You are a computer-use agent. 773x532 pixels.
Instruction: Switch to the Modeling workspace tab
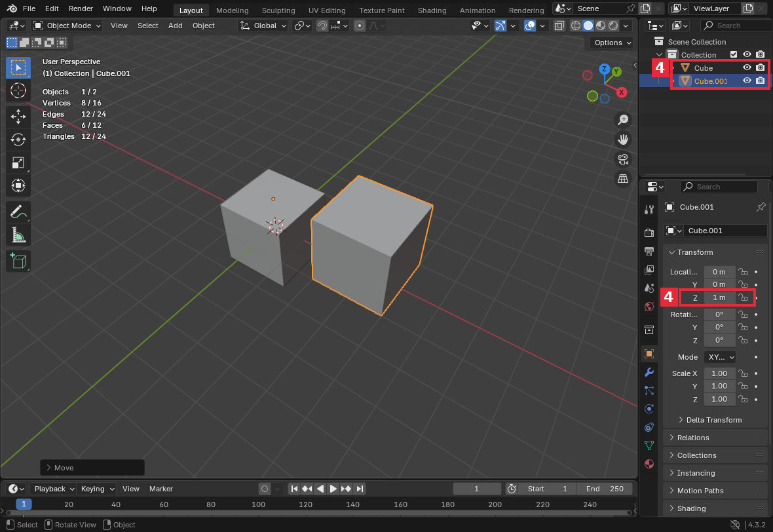click(232, 10)
